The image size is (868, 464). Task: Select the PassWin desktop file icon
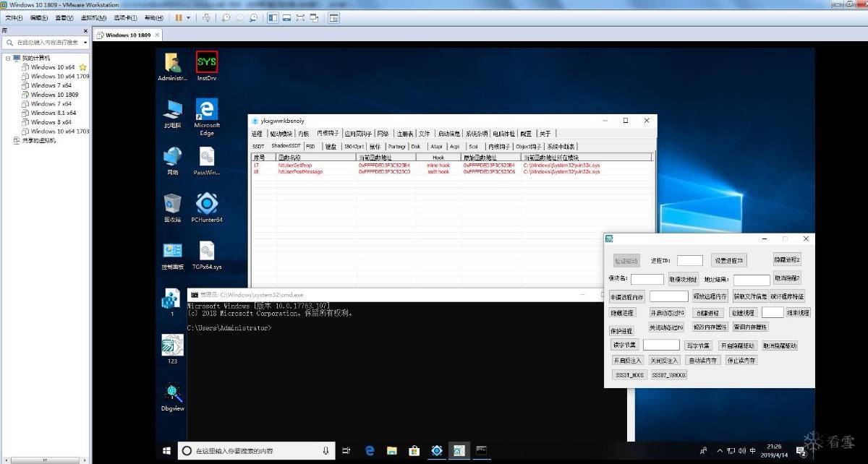(207, 161)
